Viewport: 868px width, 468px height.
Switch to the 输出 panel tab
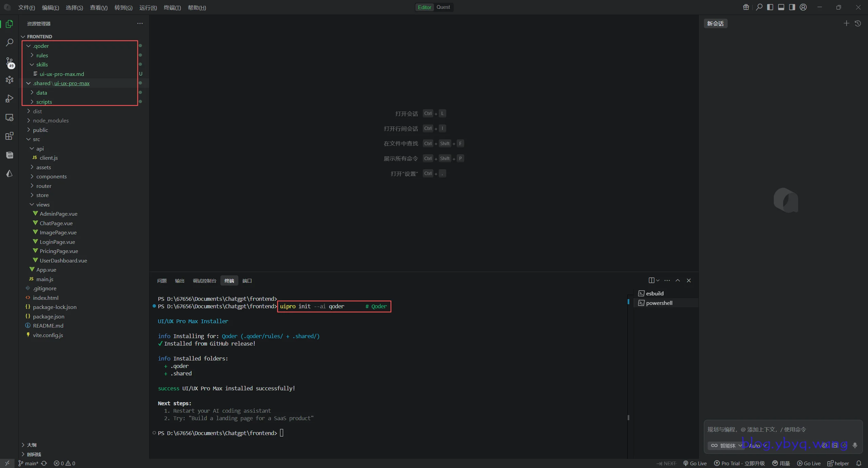click(x=179, y=281)
